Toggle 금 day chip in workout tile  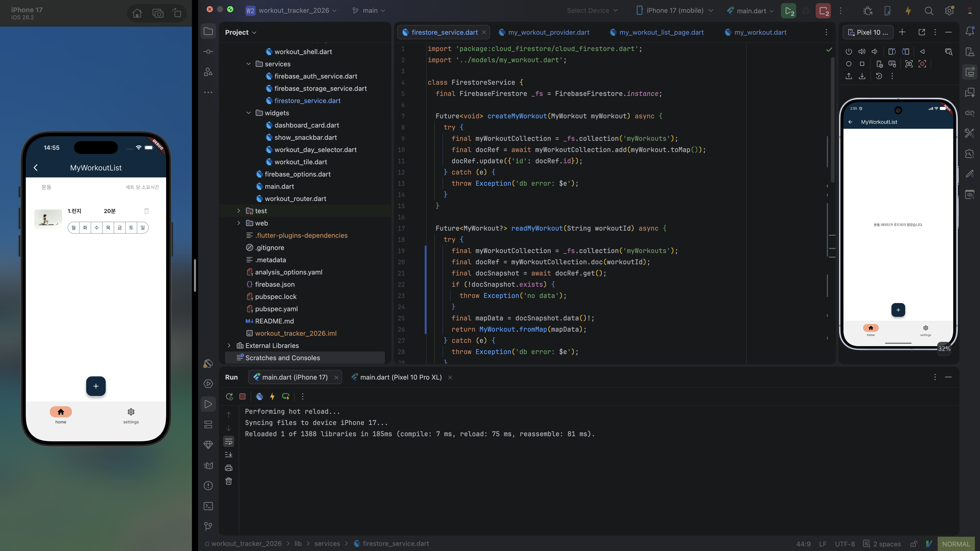click(x=119, y=228)
